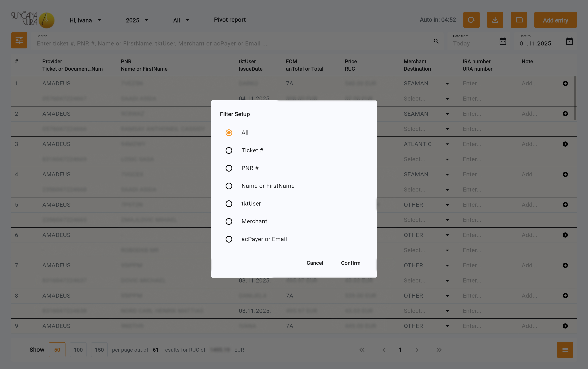The height and width of the screenshot is (369, 588).
Task: Go to the next page arrow
Action: click(417, 350)
